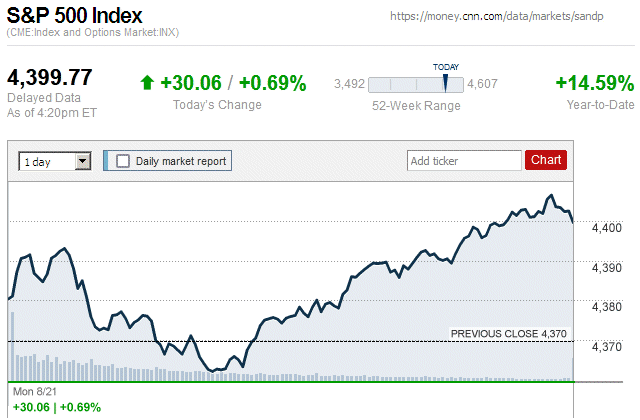
Task: Click the +14.59% Year-to-Date value
Action: point(594,83)
